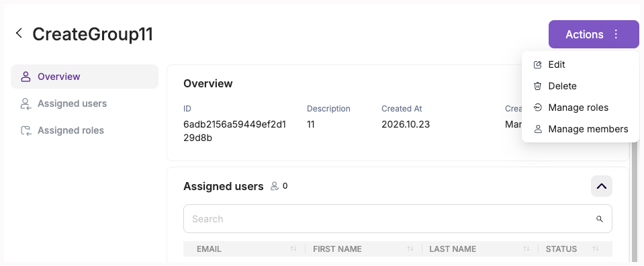Sort by the STATUS column arrows
This screenshot has height=266, width=644.
tap(596, 249)
